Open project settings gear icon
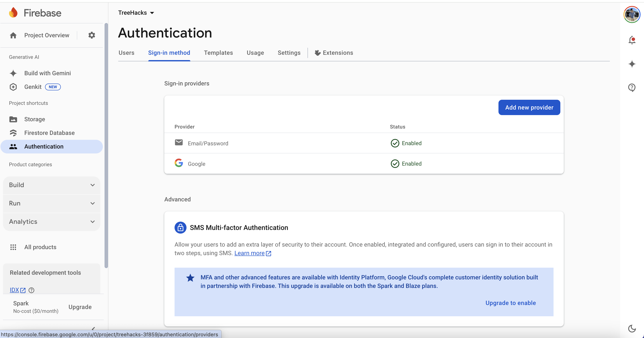 point(92,35)
